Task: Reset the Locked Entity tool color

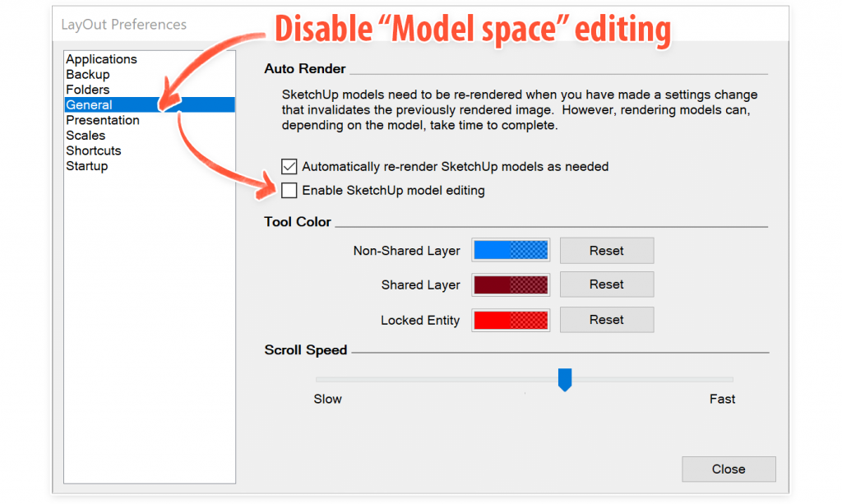Action: point(606,320)
